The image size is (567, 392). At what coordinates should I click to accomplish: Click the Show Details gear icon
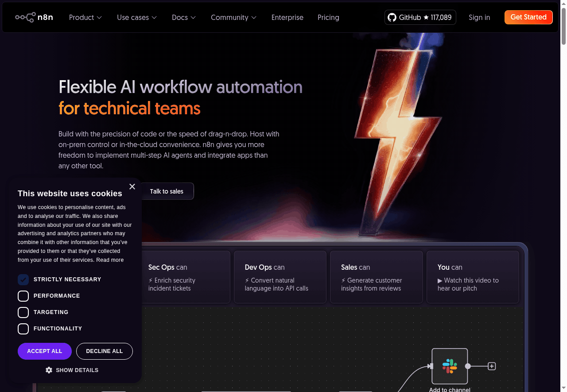click(49, 370)
